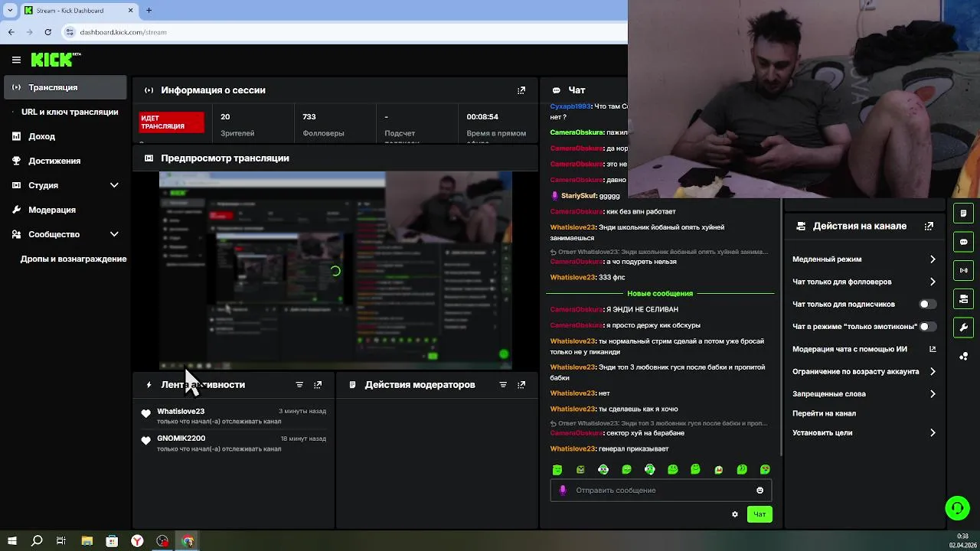This screenshot has height=551, width=980.
Task: Pop out the Действия на канале panel
Action: tap(929, 227)
